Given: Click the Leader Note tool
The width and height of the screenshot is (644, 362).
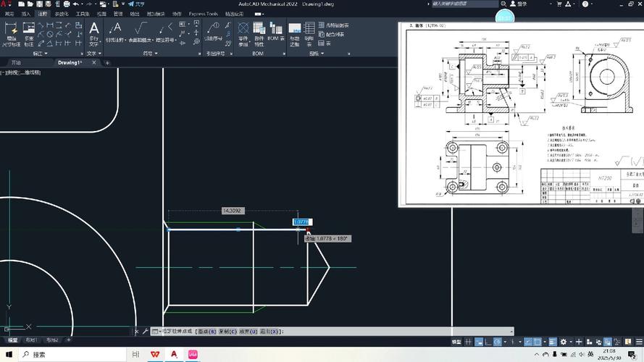Looking at the screenshot, I should pos(115,33).
